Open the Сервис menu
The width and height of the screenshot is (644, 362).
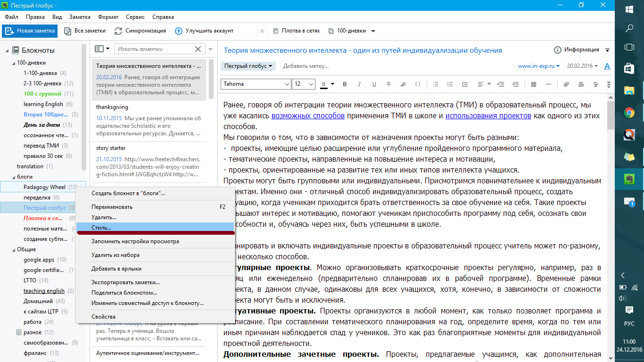[x=136, y=17]
